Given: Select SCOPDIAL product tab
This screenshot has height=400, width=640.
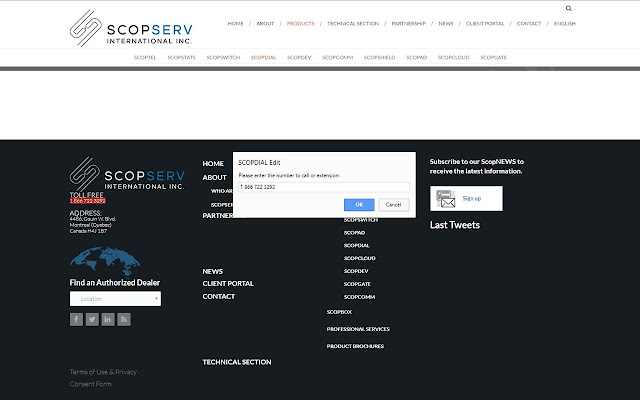Looking at the screenshot, I should click(x=263, y=58).
